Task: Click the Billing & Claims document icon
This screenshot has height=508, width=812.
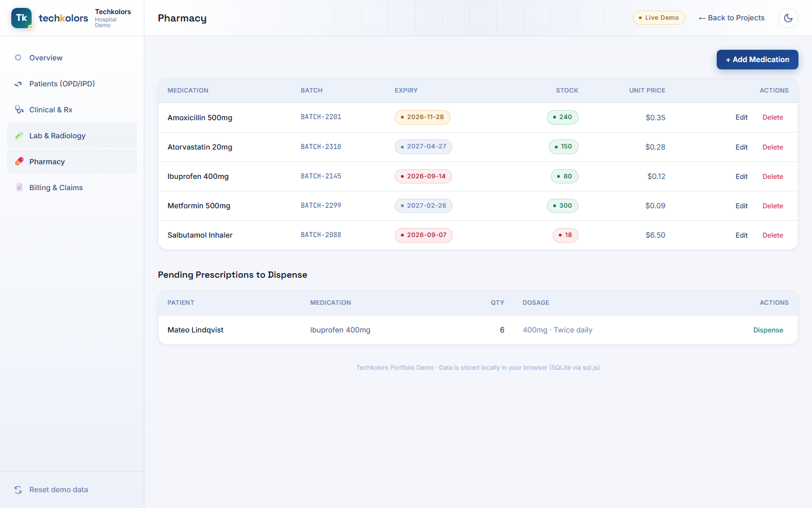Action: [x=19, y=187]
